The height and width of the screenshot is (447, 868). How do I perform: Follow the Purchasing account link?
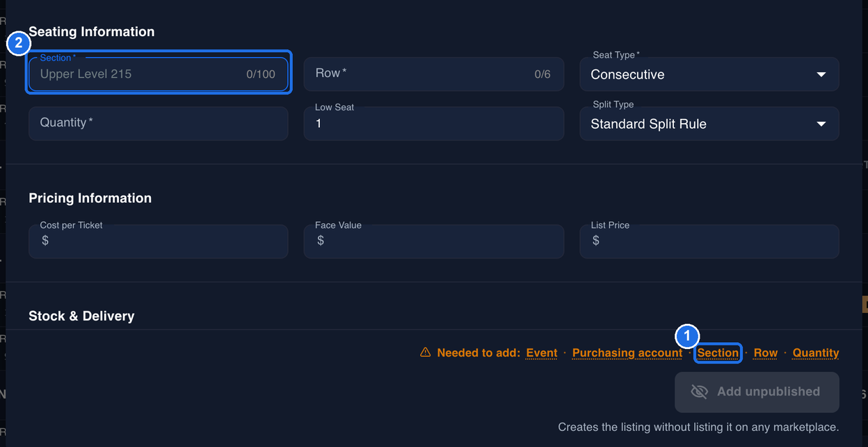(x=627, y=353)
